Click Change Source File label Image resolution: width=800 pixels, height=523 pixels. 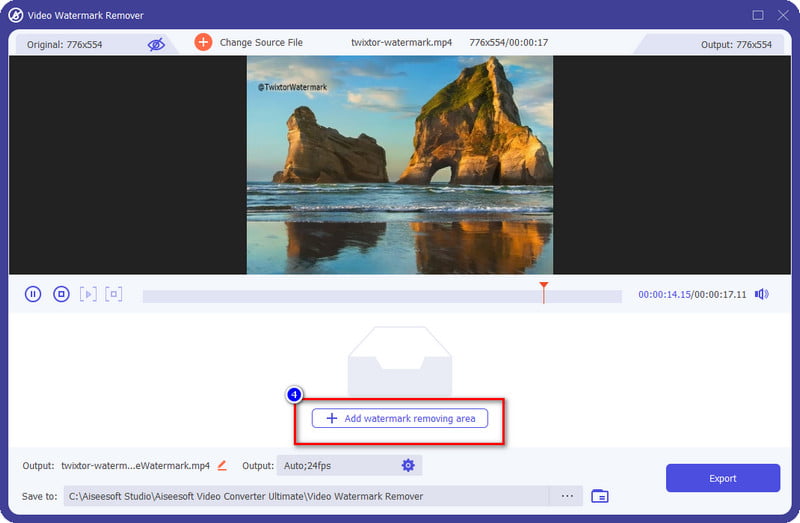point(261,43)
